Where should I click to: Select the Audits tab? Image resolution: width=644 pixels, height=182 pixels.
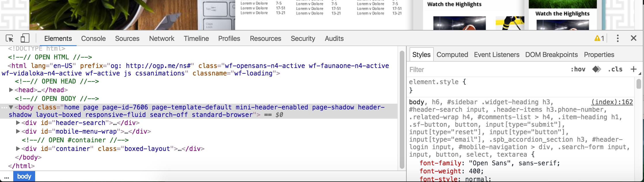334,38
